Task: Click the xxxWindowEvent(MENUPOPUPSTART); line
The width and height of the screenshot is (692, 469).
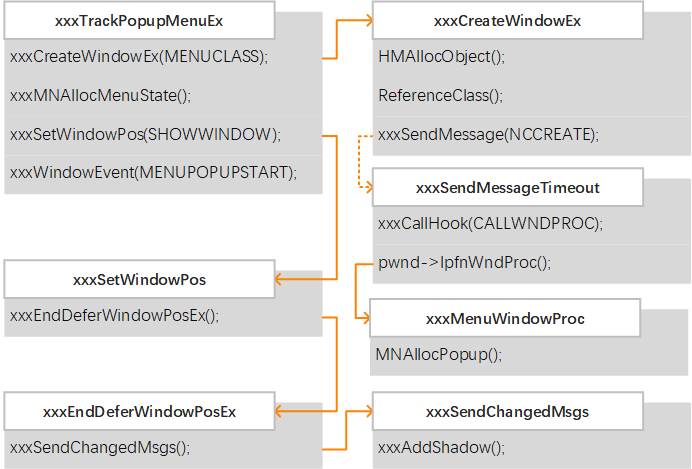Action: pyautogui.click(x=154, y=172)
